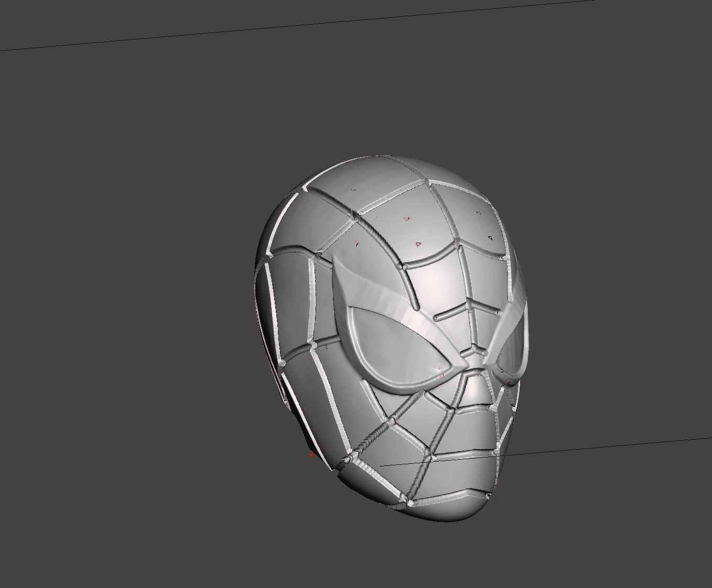Click the red marker beside the left eye
712x588 pixels.
(442, 375)
